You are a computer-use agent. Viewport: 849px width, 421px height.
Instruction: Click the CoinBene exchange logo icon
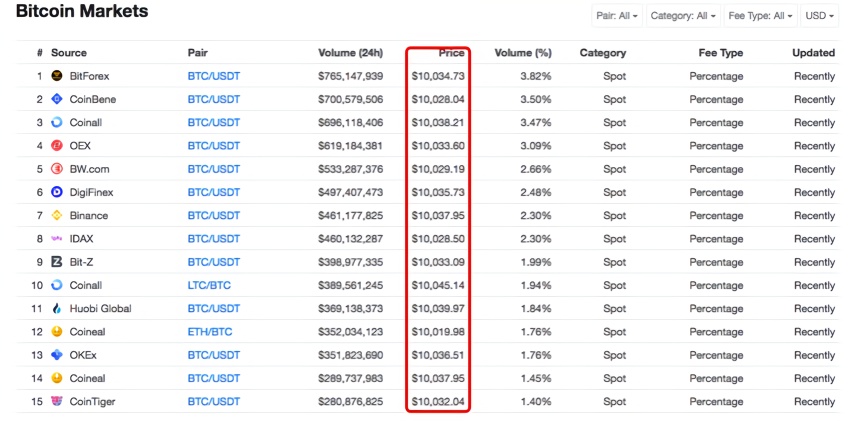pos(57,100)
